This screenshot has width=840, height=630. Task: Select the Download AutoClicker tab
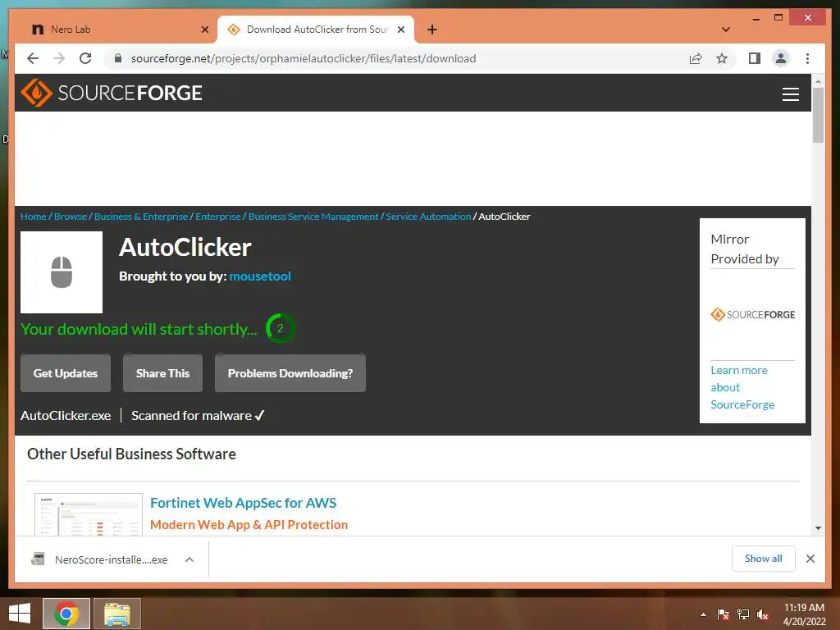(x=316, y=30)
